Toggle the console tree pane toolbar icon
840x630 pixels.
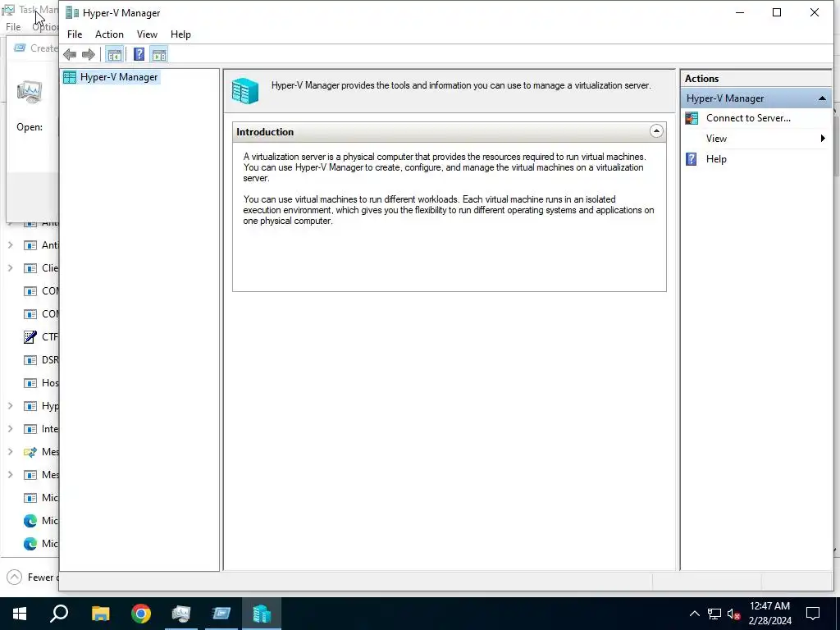coord(114,54)
